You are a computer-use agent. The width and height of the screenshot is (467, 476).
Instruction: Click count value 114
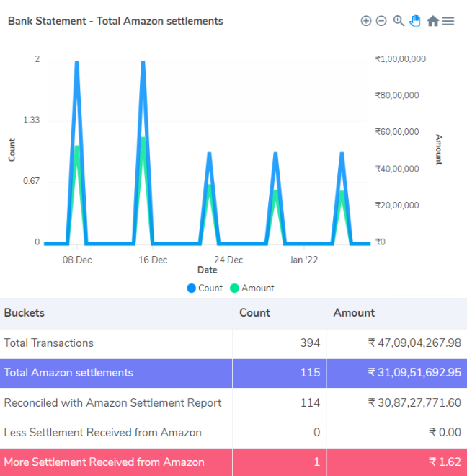click(310, 403)
